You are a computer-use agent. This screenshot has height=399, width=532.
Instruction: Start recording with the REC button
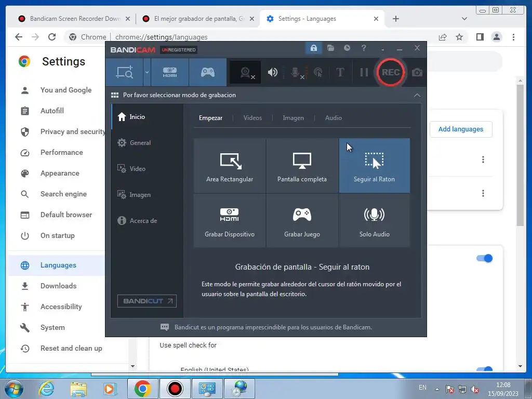[x=390, y=72]
